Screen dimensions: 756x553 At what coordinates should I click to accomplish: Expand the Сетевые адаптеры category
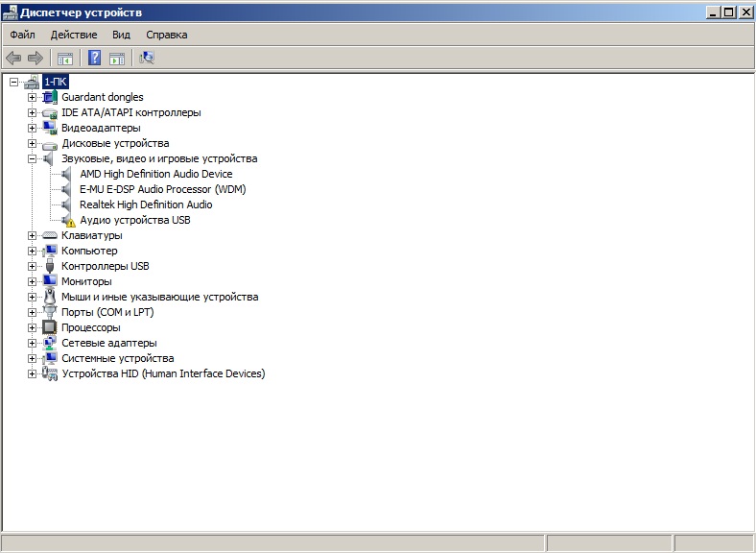32,343
